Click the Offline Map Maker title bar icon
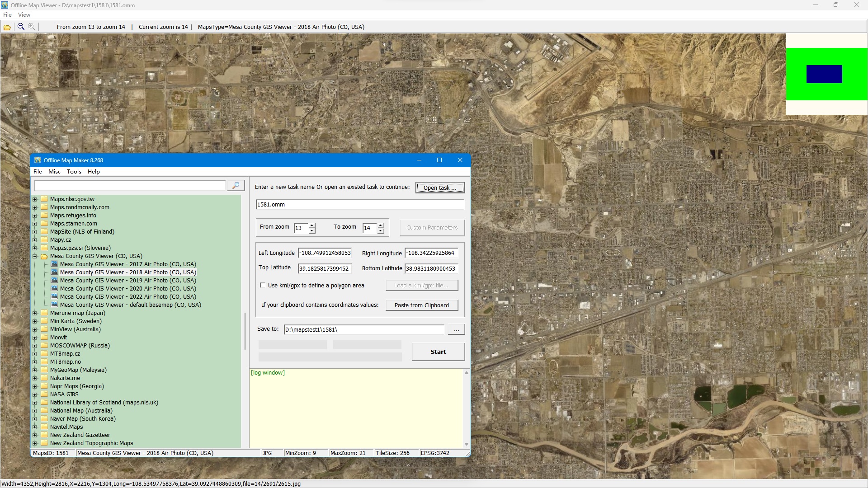Screen dimensions: 868x488 pos(39,160)
